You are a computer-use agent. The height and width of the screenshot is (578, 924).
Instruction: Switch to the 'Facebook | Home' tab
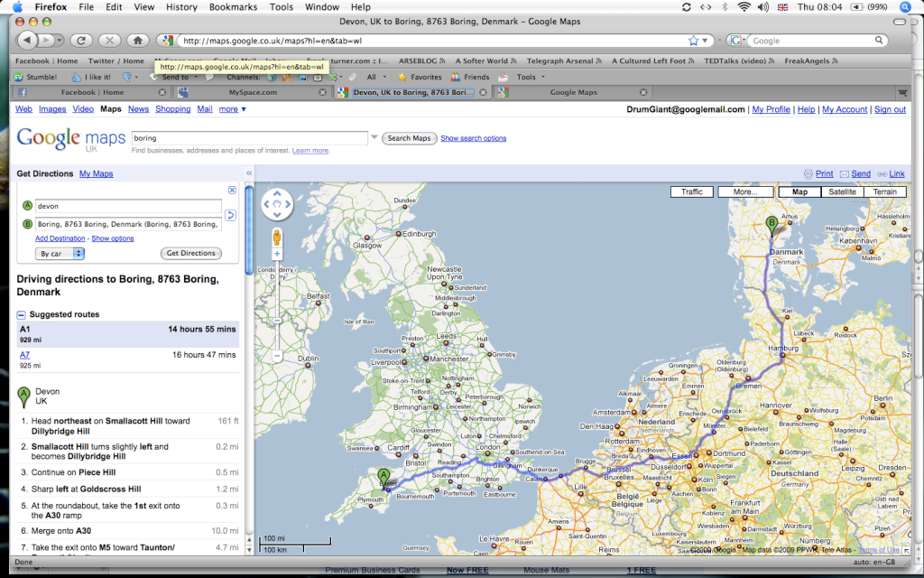pyautogui.click(x=92, y=93)
